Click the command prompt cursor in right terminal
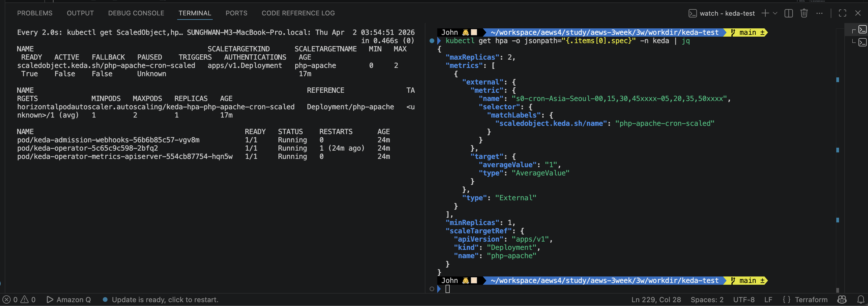 tap(448, 289)
